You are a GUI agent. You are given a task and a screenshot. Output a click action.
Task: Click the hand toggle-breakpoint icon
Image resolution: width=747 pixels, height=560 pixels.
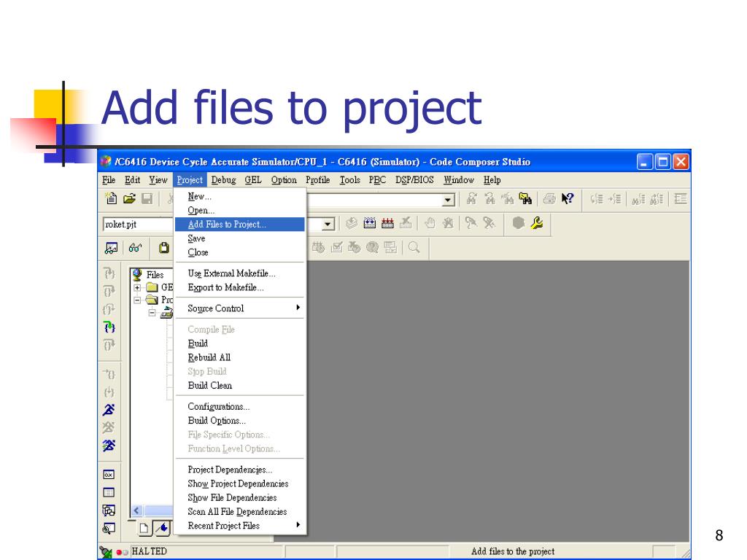[430, 223]
